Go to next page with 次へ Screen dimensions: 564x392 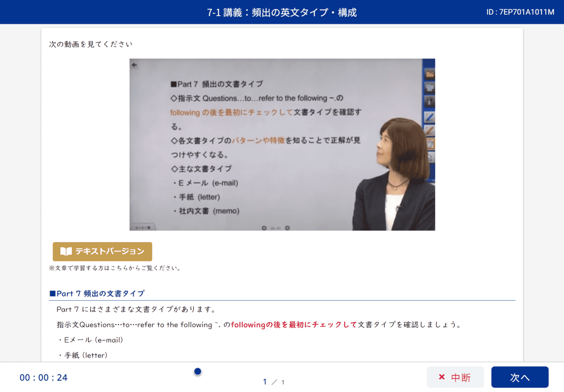point(520,377)
